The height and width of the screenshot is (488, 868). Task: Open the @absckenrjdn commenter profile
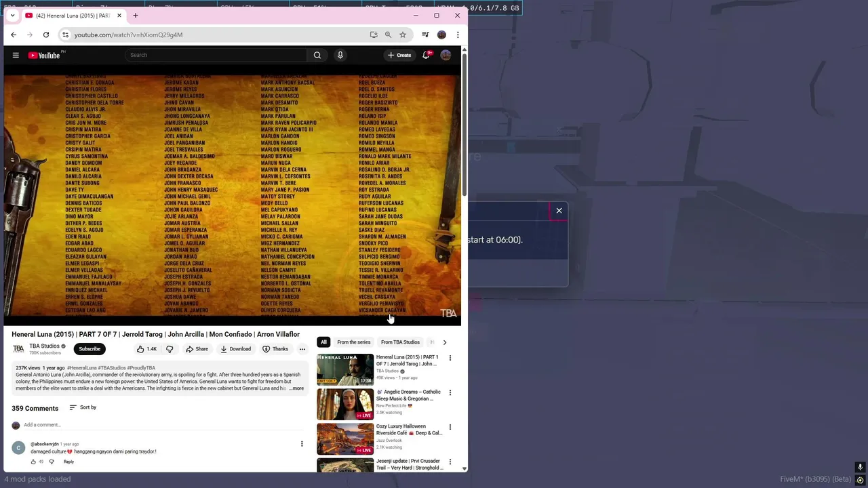[x=45, y=444]
